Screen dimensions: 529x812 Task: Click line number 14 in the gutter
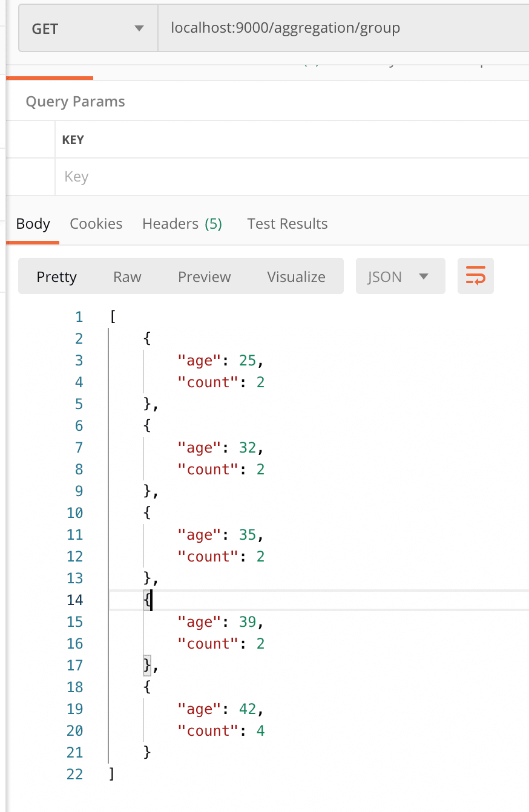[75, 600]
